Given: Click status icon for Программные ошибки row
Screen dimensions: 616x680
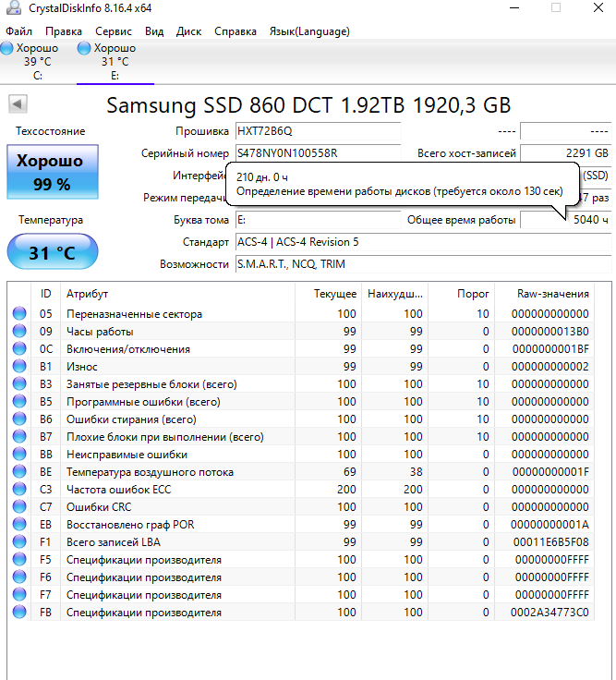Looking at the screenshot, I should pyautogui.click(x=19, y=401).
